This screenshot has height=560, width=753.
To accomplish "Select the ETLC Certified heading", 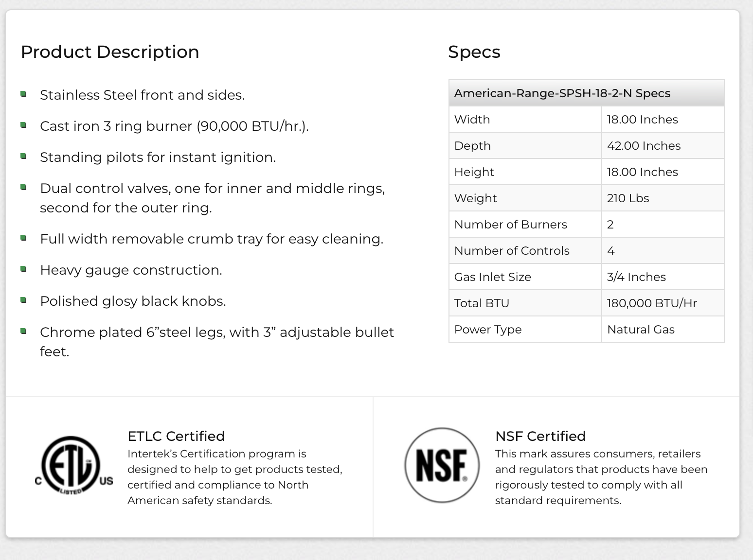I will pos(176,436).
